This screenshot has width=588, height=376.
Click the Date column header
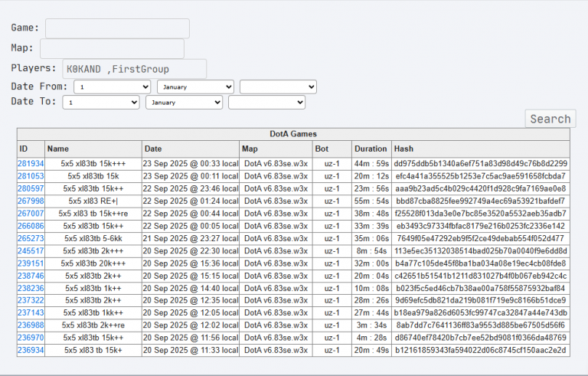[x=191, y=149]
